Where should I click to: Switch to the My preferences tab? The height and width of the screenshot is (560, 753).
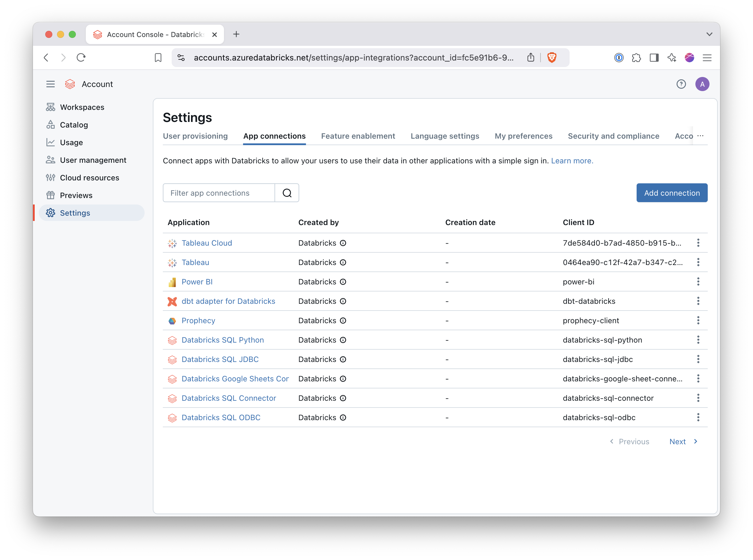523,136
